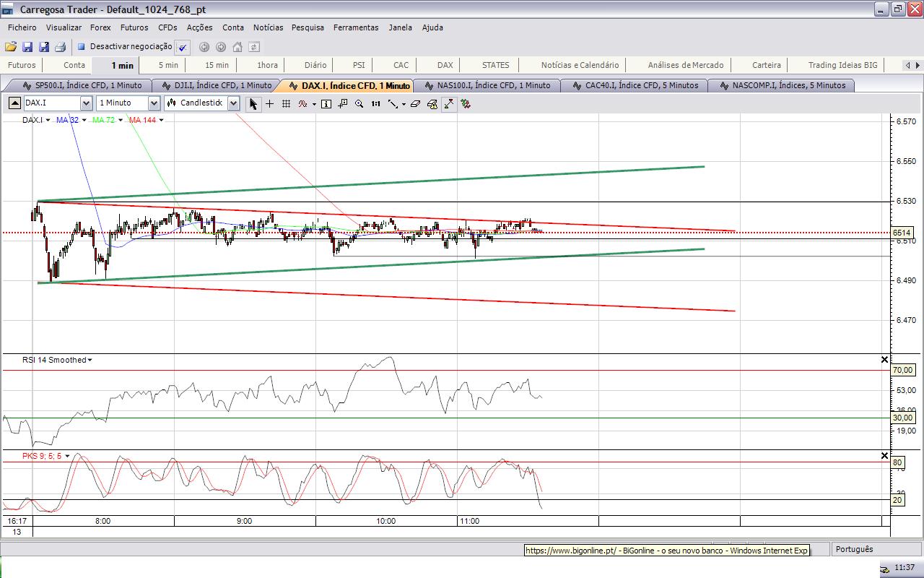Open the 1 Minuto timeframe dropdown
Screen dimensions: 924x578
[153, 103]
